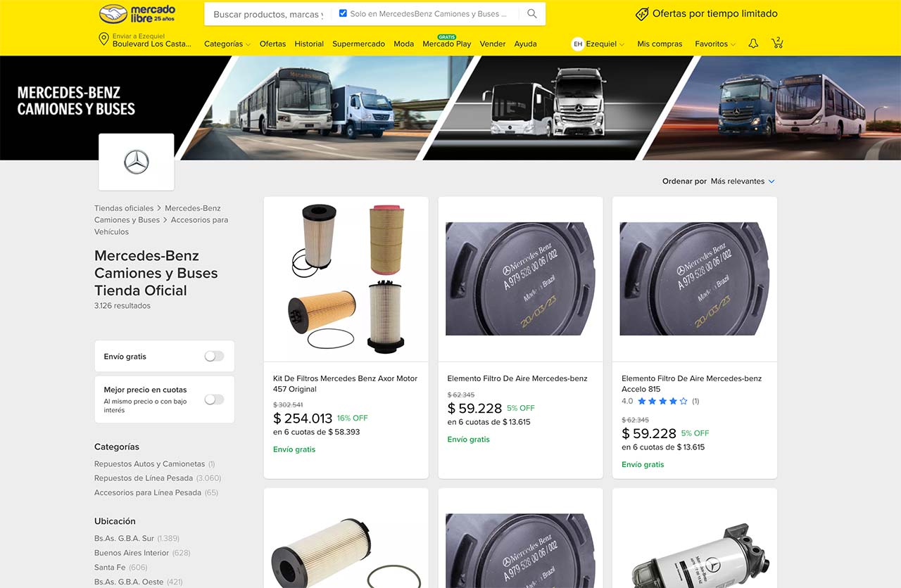Open Mis compras menu item
Viewport: 901px width, 588px height.
[x=660, y=44]
